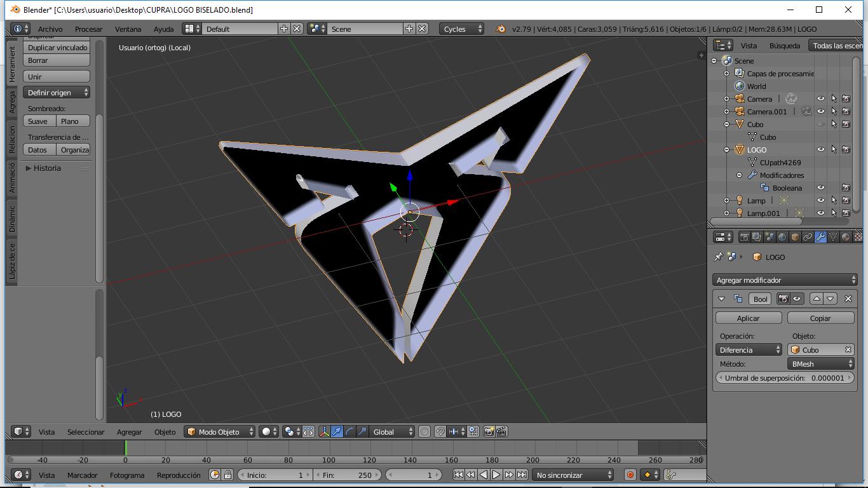Remove the Boolean modifier with the X

pos(848,299)
